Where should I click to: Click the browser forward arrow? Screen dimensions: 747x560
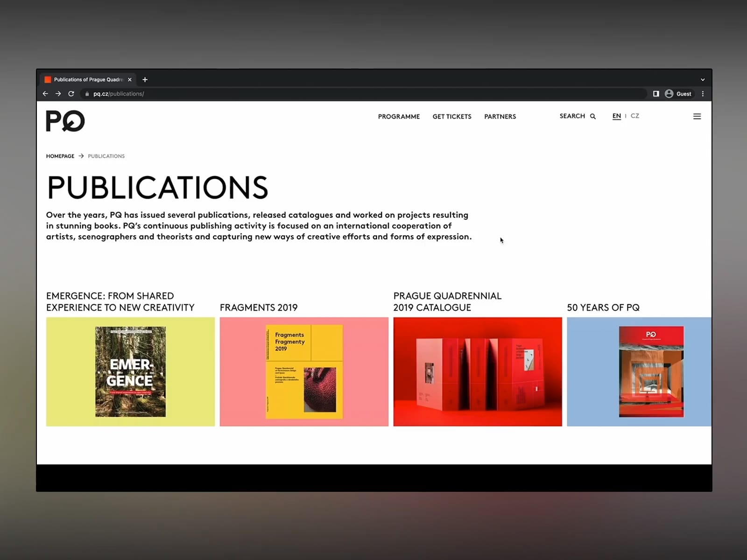(58, 94)
